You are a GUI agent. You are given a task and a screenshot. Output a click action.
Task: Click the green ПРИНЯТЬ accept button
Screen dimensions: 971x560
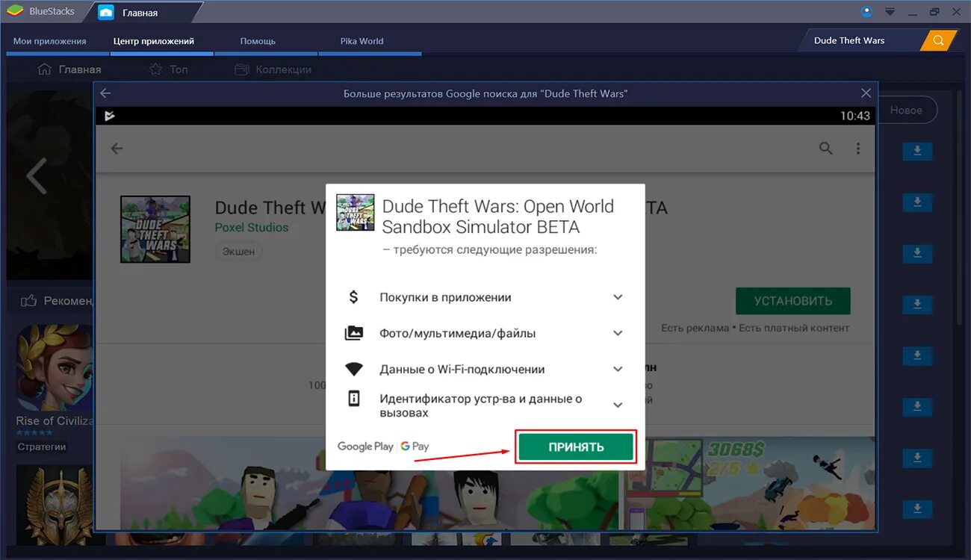click(x=576, y=447)
